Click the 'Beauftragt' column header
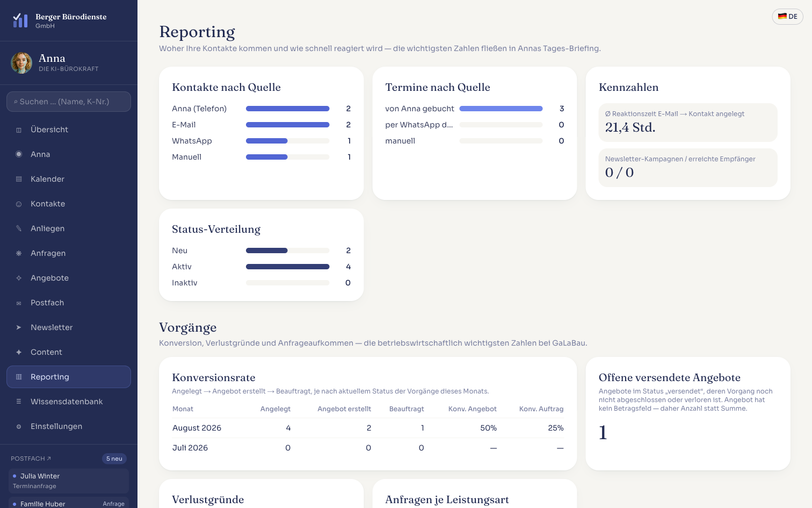This screenshot has height=508, width=812. [407, 409]
